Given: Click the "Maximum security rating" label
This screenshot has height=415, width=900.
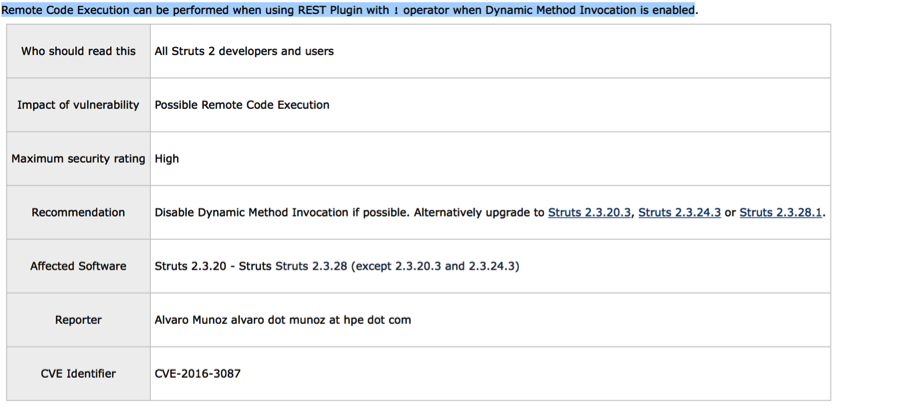Looking at the screenshot, I should tap(78, 159).
